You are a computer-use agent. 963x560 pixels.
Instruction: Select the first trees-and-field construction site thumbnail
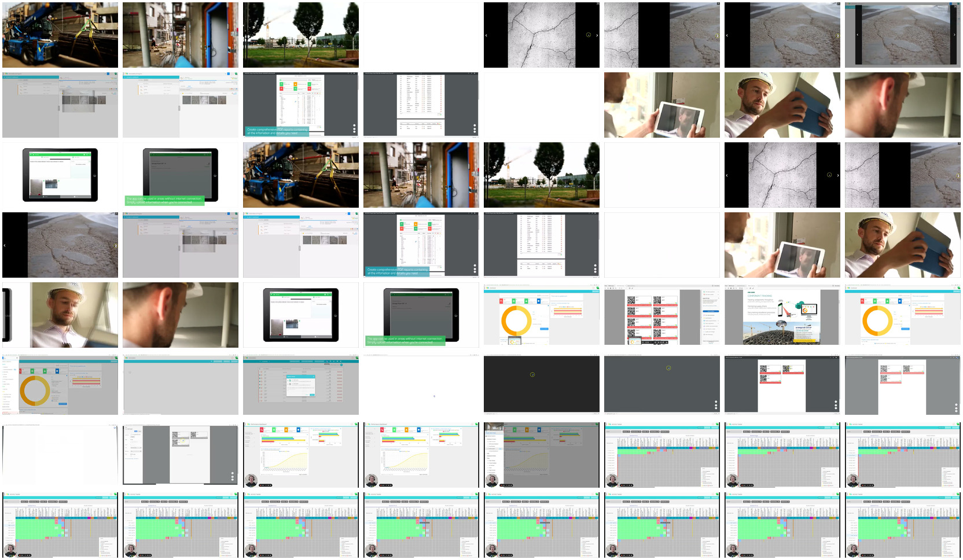click(301, 35)
